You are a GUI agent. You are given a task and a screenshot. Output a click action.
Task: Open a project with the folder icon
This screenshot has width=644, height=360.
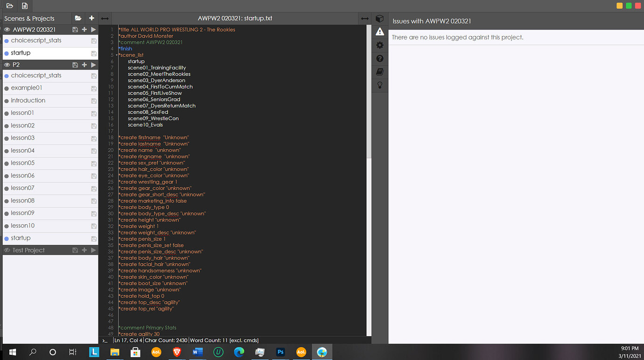point(78,18)
